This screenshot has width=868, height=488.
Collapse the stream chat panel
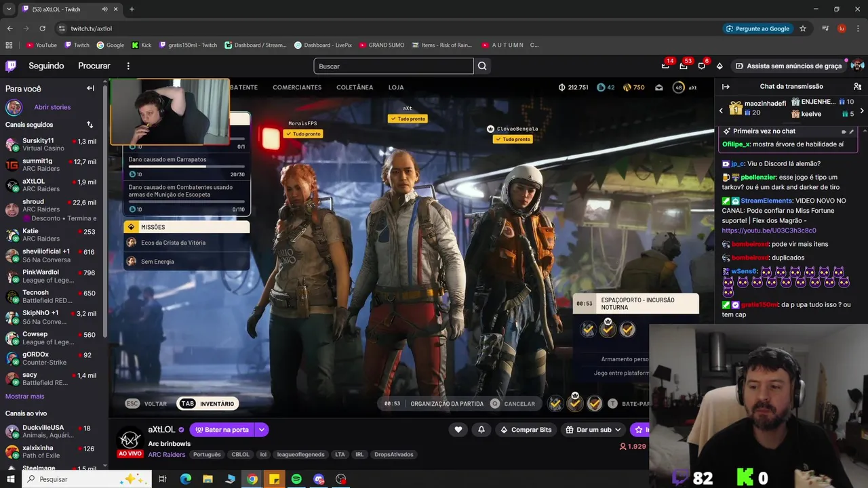pyautogui.click(x=726, y=86)
